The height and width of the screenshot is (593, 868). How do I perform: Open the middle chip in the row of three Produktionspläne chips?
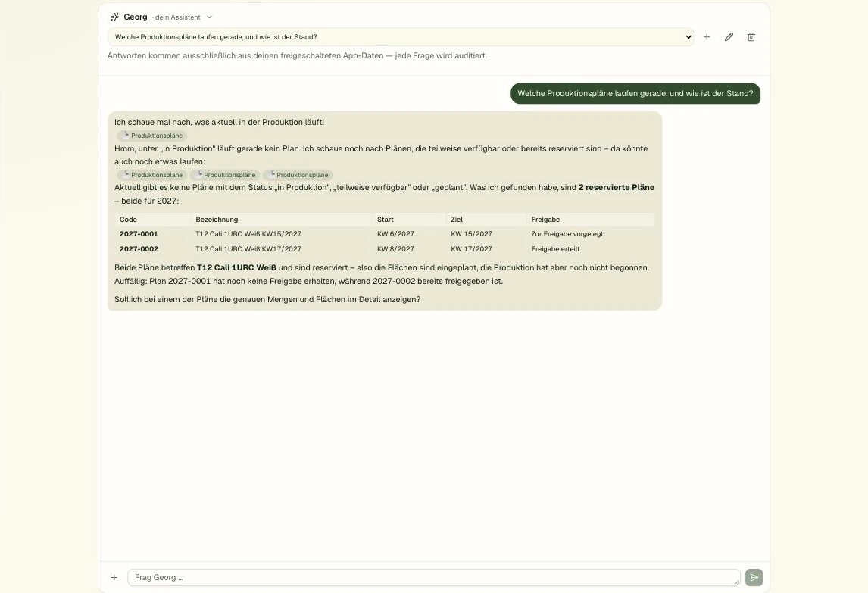(x=225, y=175)
